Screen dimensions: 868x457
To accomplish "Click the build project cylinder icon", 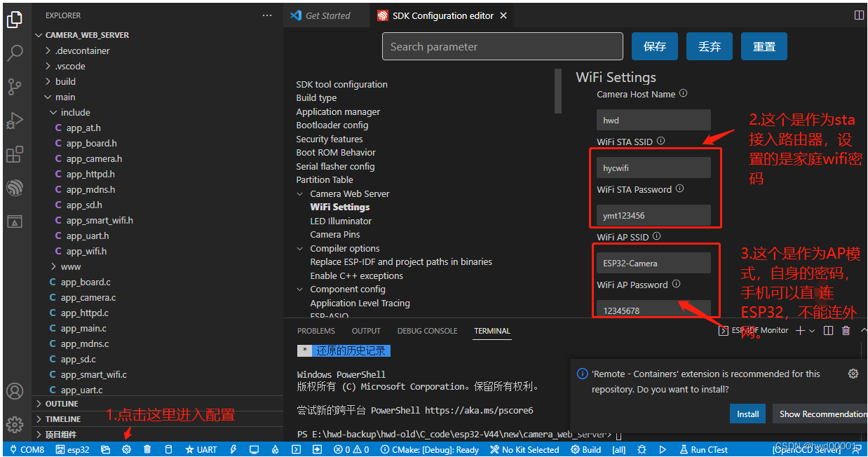I will pyautogui.click(x=168, y=450).
